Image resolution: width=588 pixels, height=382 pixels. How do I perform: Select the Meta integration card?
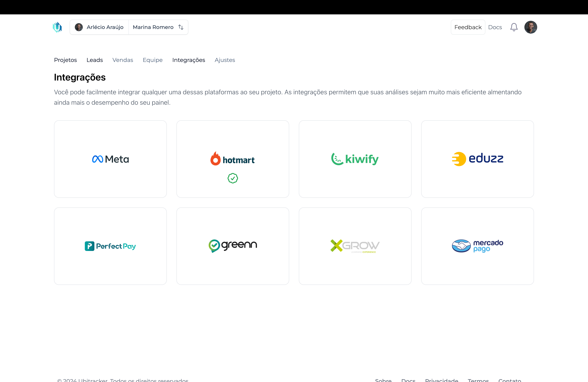point(110,159)
